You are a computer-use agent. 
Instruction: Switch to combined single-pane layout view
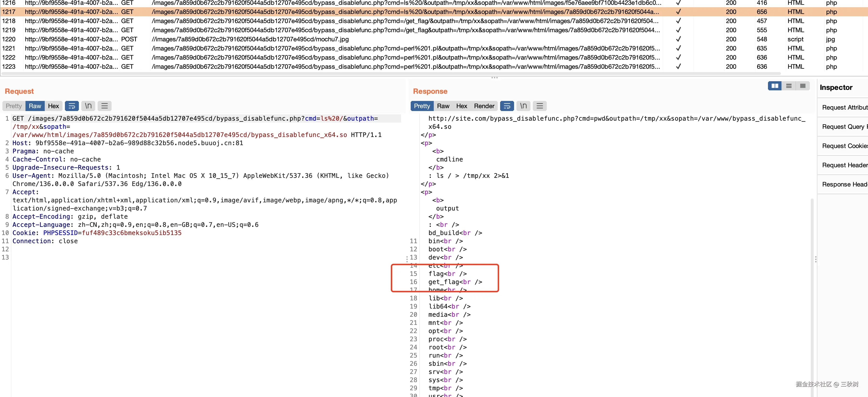click(803, 86)
